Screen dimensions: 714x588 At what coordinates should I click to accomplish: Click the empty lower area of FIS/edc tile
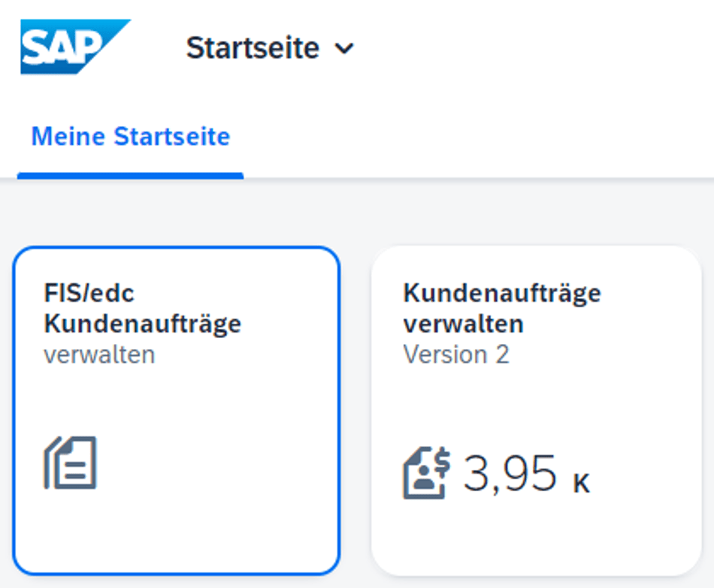tap(177, 532)
